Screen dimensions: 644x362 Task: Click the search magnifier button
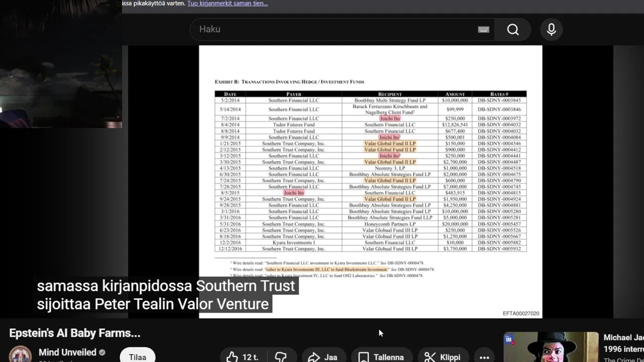[x=513, y=30]
